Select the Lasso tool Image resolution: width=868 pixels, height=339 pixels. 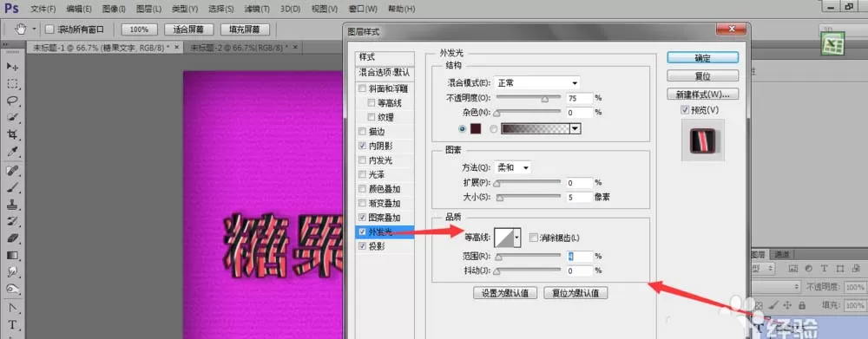12,101
